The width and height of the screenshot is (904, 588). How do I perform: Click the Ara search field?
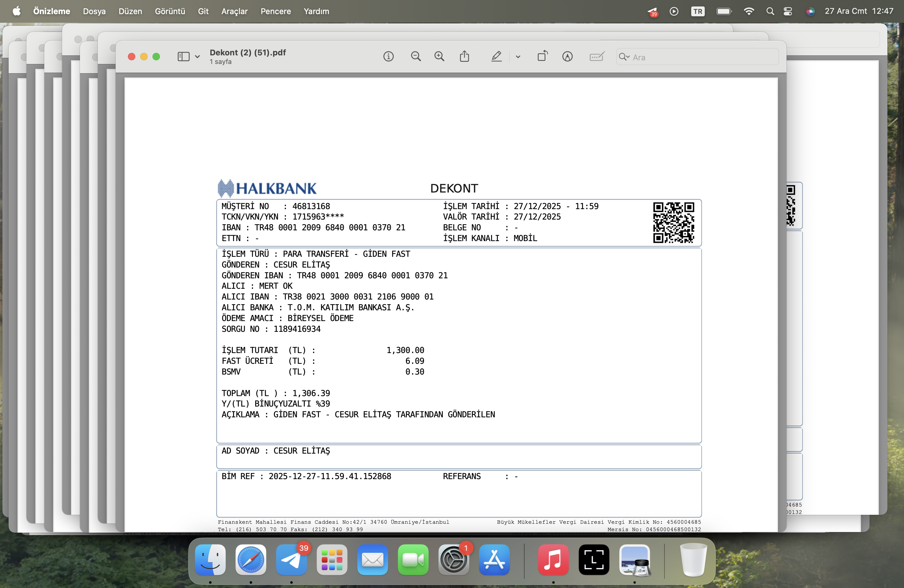click(697, 57)
